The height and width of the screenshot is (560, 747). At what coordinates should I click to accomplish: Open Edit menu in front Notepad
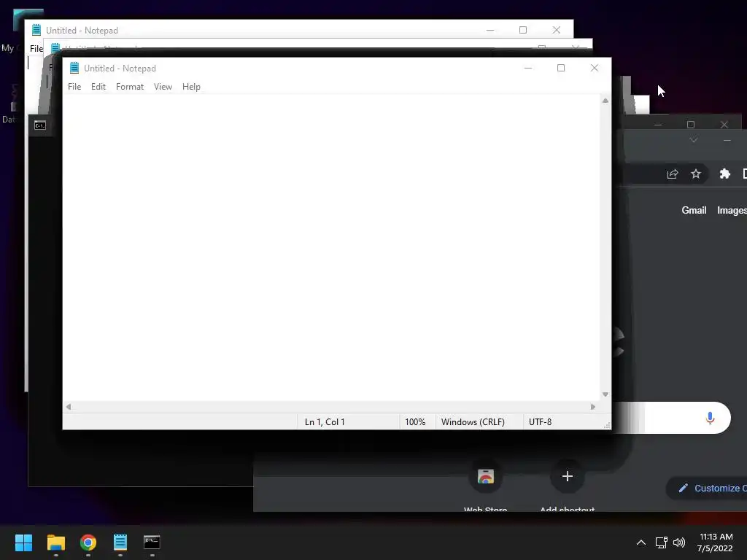(98, 87)
